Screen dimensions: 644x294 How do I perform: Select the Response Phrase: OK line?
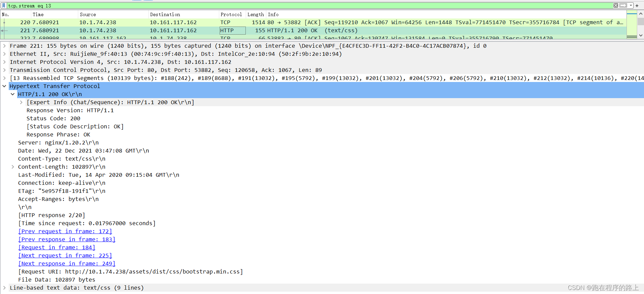58,135
